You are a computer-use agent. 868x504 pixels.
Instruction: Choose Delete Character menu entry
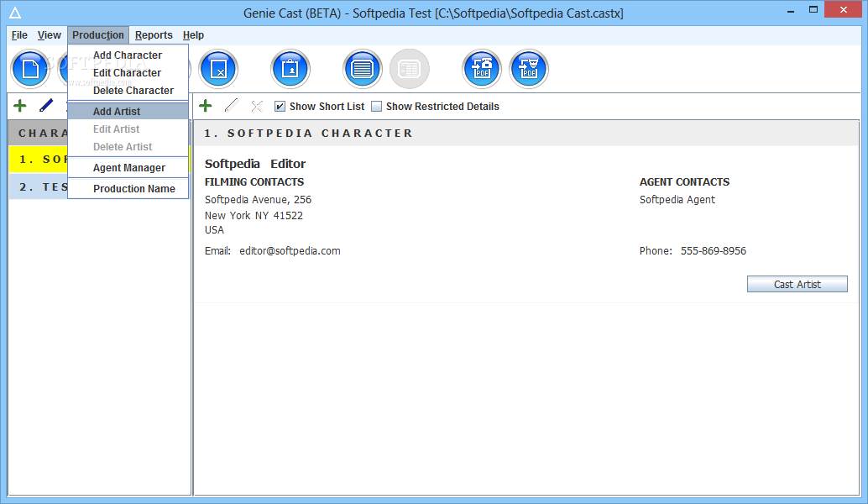click(128, 91)
